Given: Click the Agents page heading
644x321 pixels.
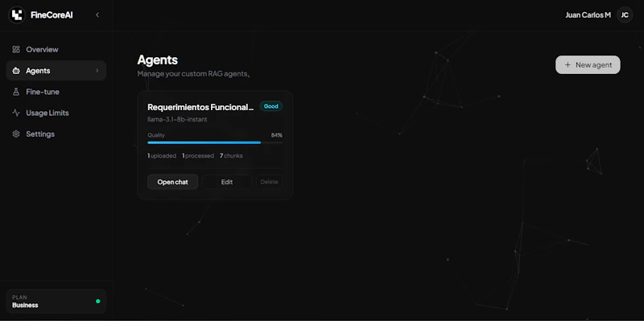Looking at the screenshot, I should pos(157,60).
